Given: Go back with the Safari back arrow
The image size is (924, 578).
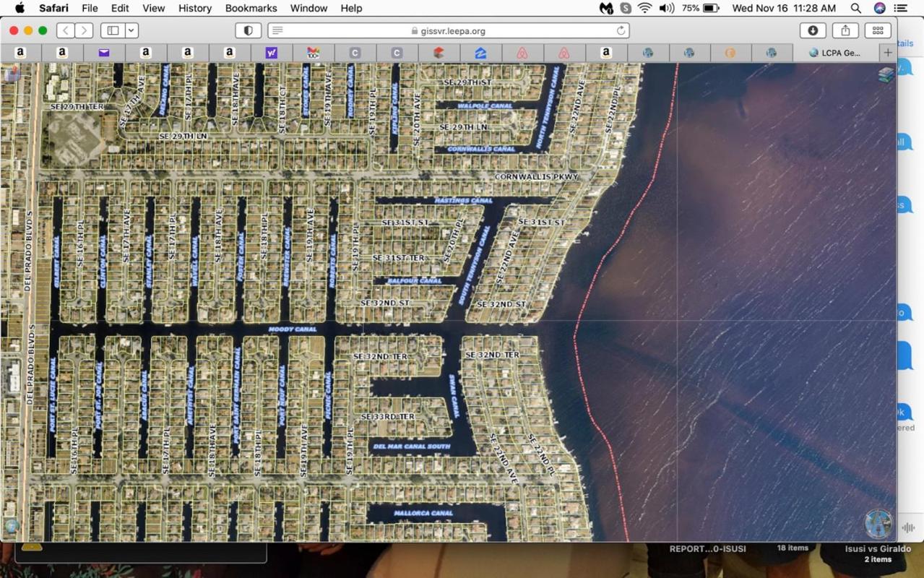Looking at the screenshot, I should coord(66,30).
